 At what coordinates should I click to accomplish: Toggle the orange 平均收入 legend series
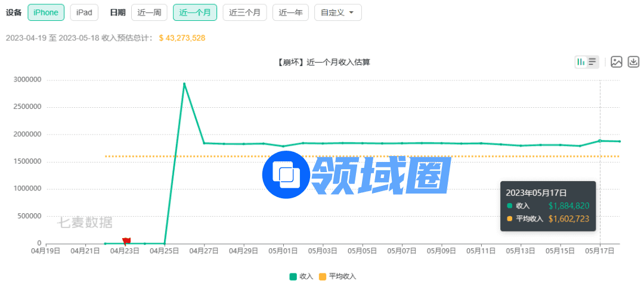point(338,276)
